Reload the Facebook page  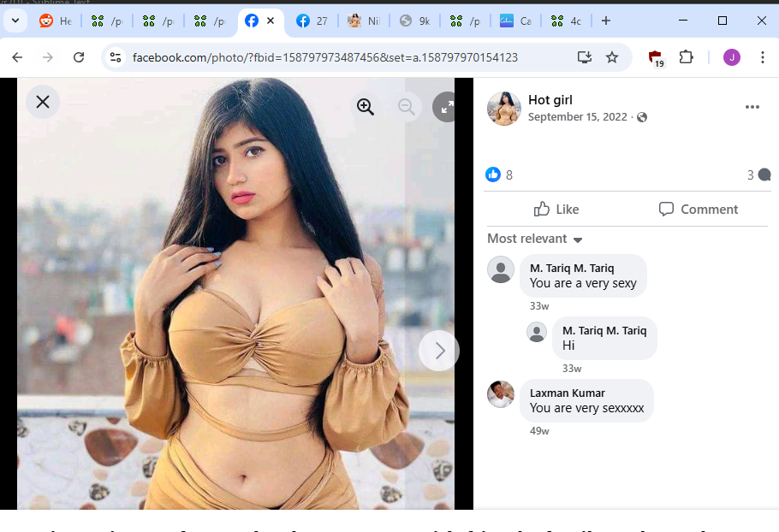coord(79,57)
